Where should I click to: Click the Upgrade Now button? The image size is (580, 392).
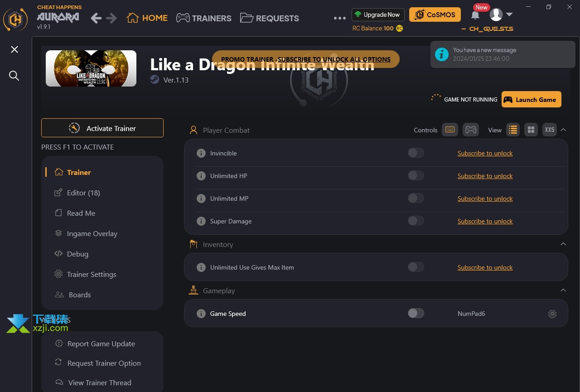378,15
